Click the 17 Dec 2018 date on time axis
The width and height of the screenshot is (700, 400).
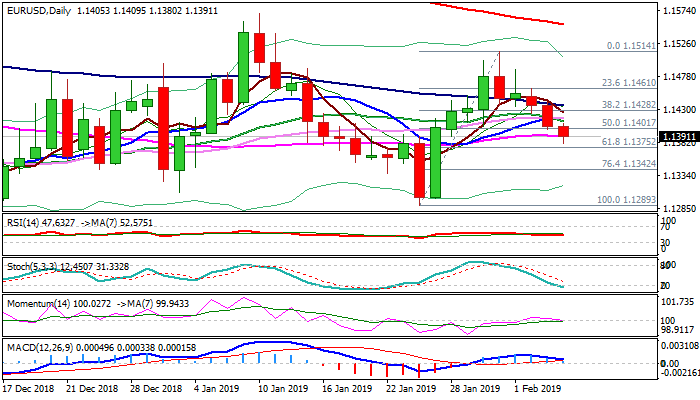pyautogui.click(x=27, y=387)
